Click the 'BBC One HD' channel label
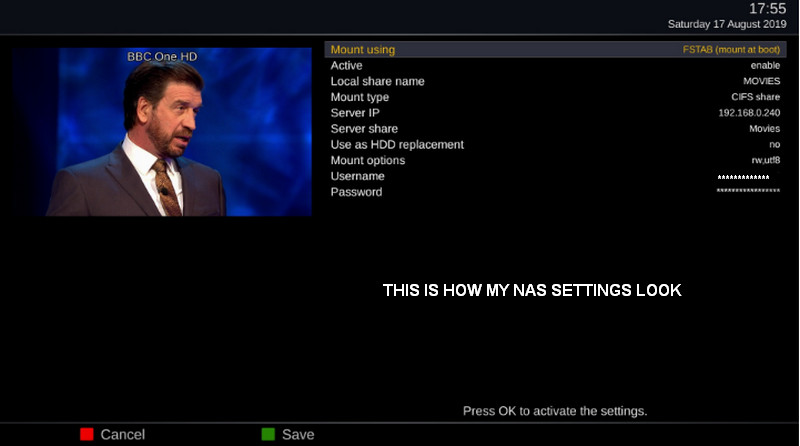 [x=162, y=57]
